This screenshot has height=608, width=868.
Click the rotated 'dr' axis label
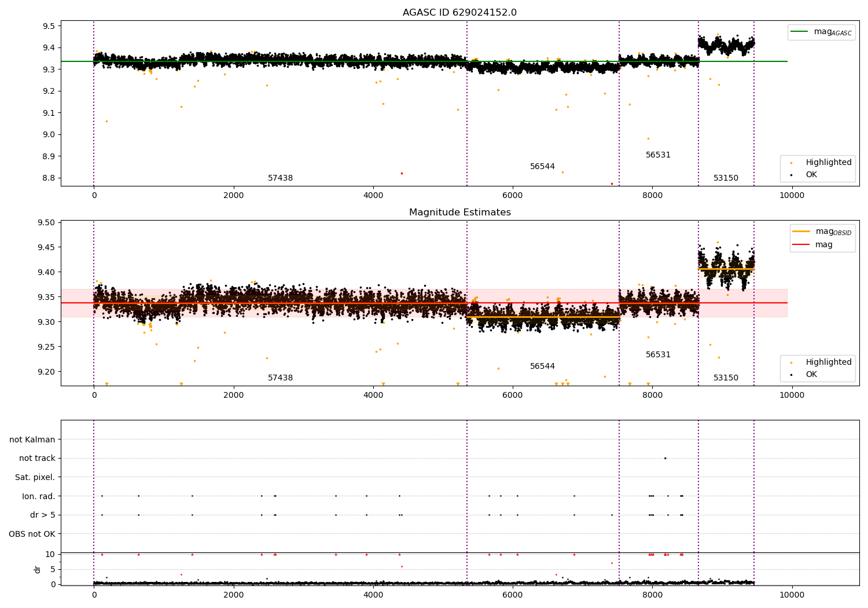tap(38, 569)
